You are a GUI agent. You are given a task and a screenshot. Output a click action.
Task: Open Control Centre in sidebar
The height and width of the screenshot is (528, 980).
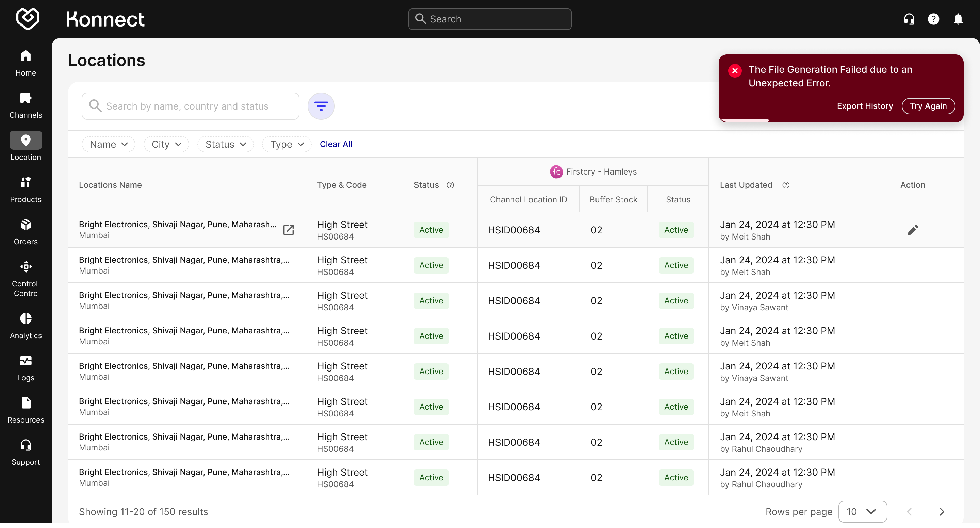[26, 279]
